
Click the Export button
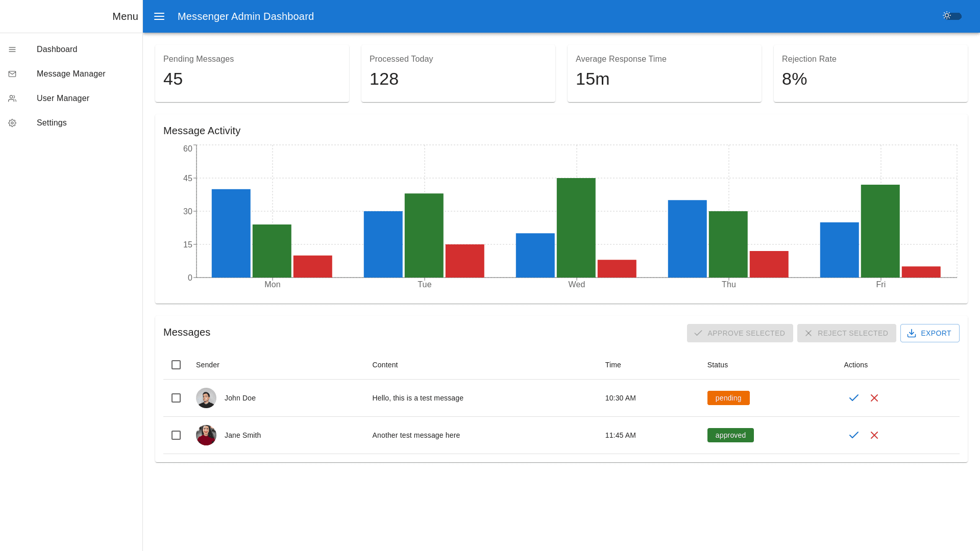tap(929, 333)
